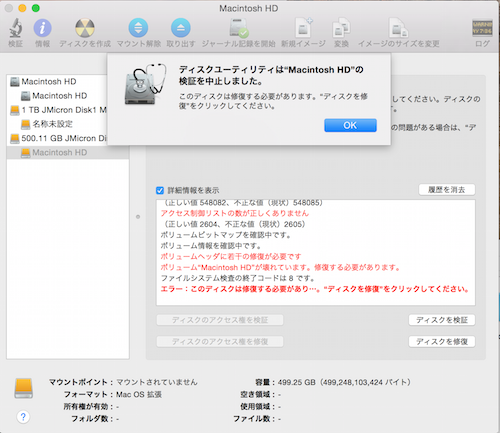Click the 履歴を消去 button
The height and width of the screenshot is (433, 500).
(447, 190)
